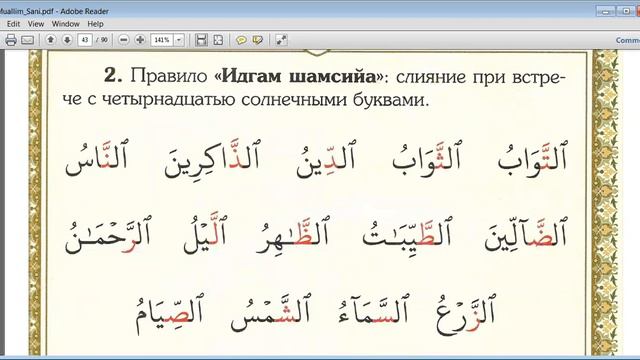This screenshot has width=640, height=360.
Task: Click the page number field showing 43
Action: [85, 40]
